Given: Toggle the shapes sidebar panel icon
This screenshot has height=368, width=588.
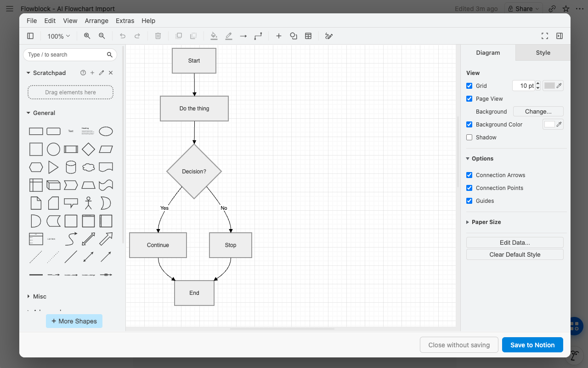Looking at the screenshot, I should coord(30,36).
